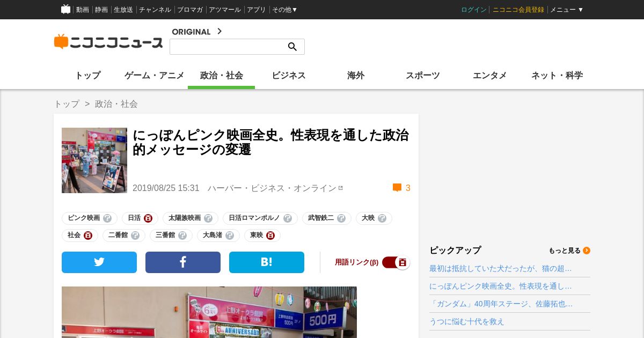The width and height of the screenshot is (644, 338).
Task: Open pickup article うつに悩む十代を救え
Action: [x=467, y=321]
